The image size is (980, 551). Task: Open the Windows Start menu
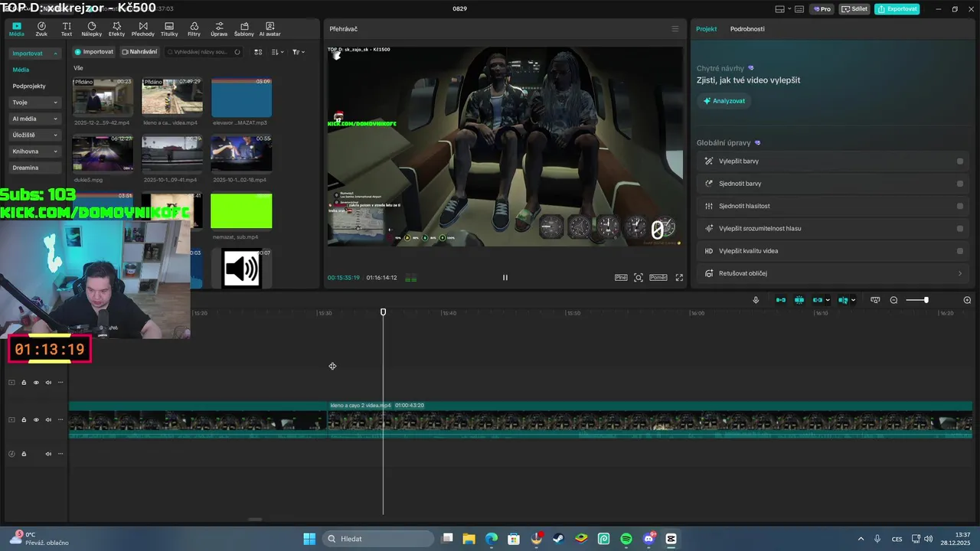[x=309, y=539]
